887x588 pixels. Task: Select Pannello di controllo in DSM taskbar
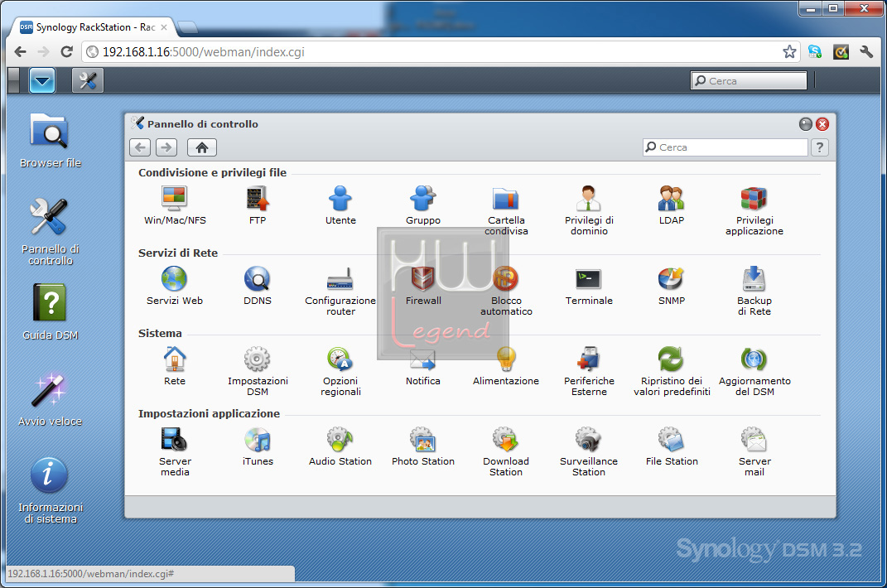point(88,80)
